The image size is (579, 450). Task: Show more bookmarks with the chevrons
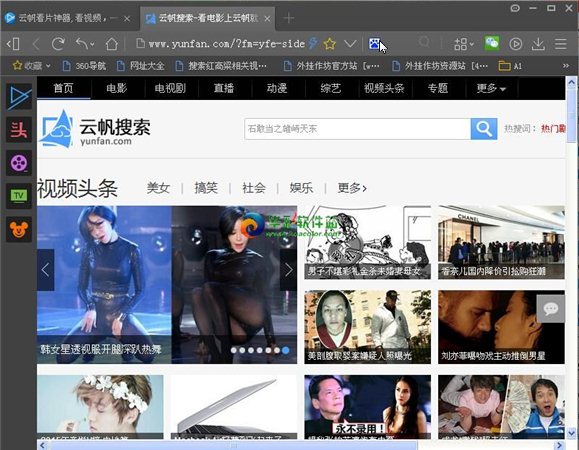pyautogui.click(x=566, y=66)
